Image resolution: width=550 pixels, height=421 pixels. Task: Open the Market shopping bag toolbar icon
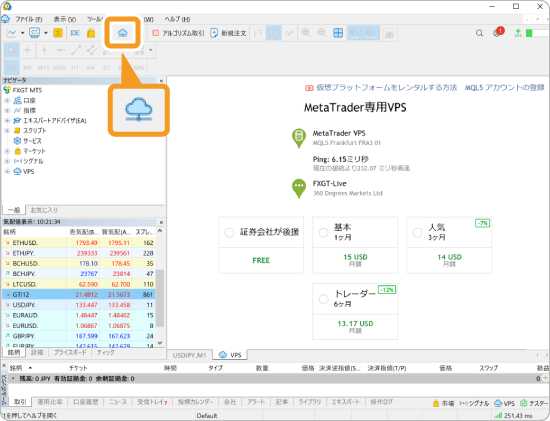pos(91,33)
